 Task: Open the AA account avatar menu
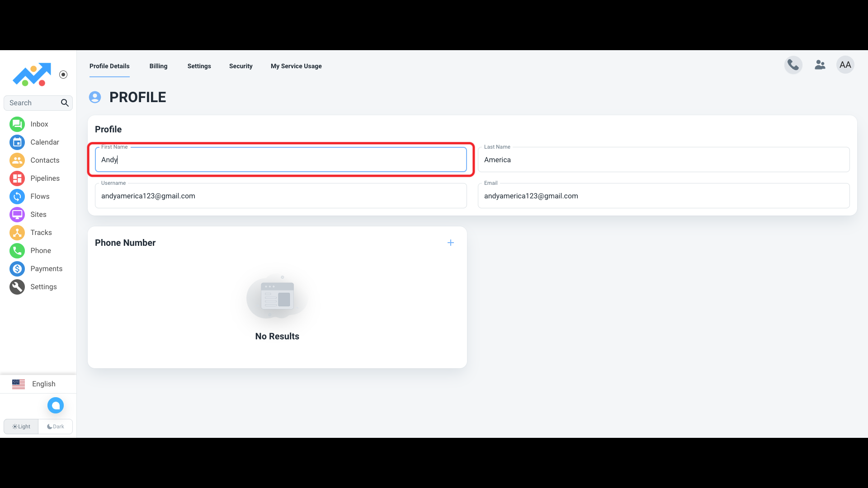(845, 65)
